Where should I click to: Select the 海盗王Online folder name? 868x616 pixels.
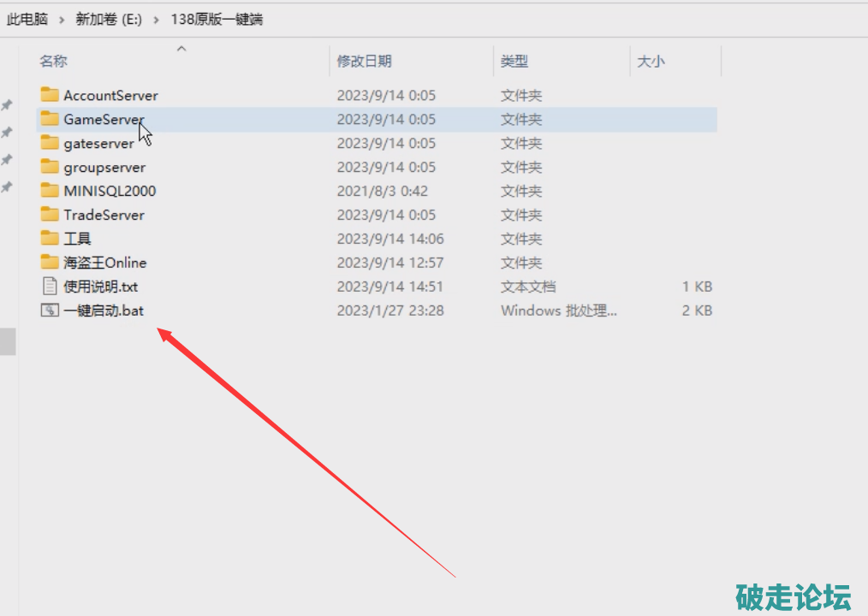pos(104,263)
